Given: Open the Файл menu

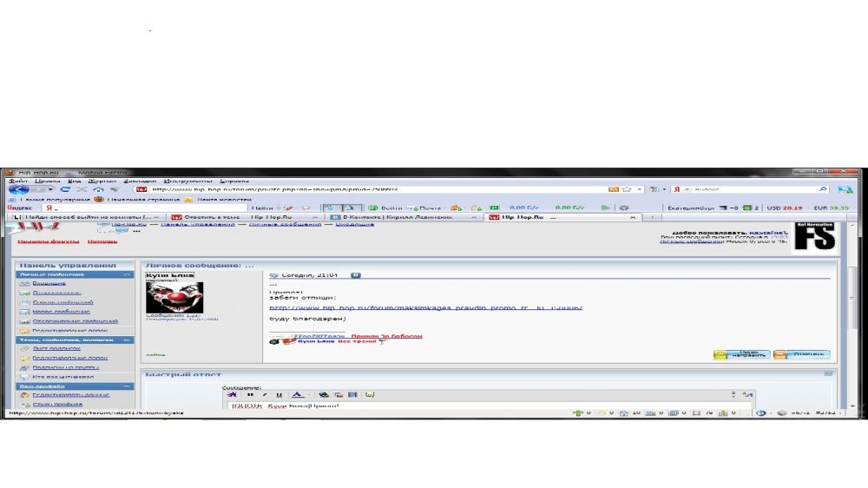Looking at the screenshot, I should 17,181.
